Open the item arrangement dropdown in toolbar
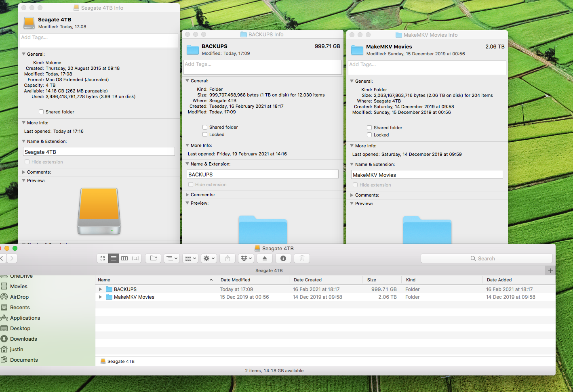Viewport: 573px width, 392px height. 172,258
